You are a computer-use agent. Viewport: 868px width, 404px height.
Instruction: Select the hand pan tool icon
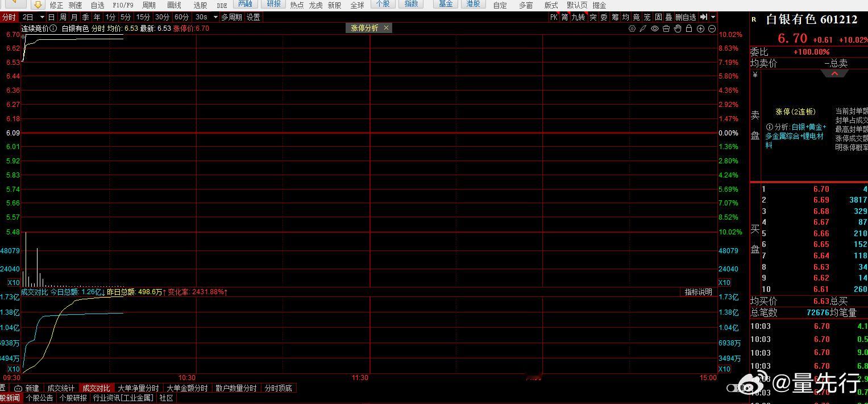678,28
